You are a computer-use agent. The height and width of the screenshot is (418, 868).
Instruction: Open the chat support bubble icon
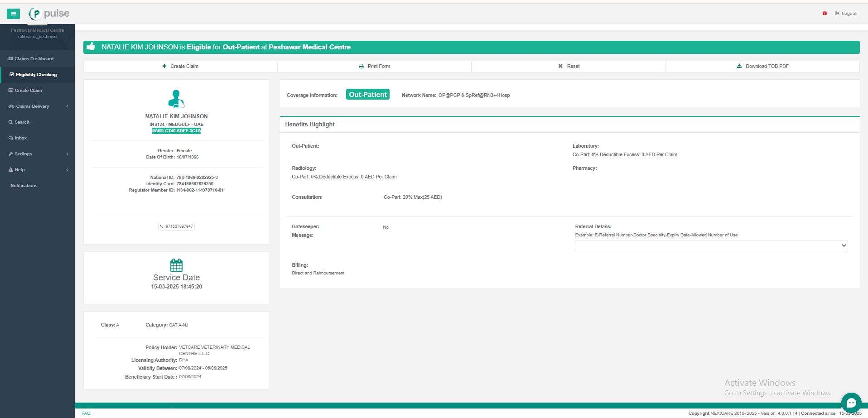[x=851, y=403]
